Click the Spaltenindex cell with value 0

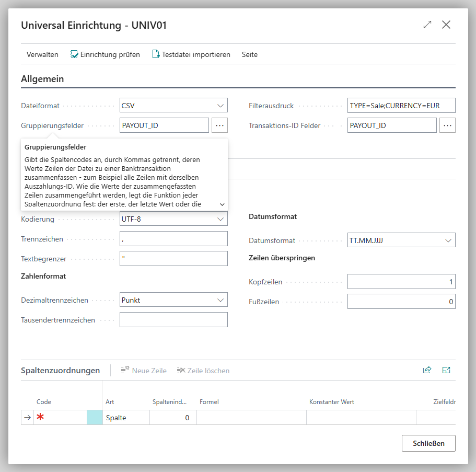[x=173, y=417]
